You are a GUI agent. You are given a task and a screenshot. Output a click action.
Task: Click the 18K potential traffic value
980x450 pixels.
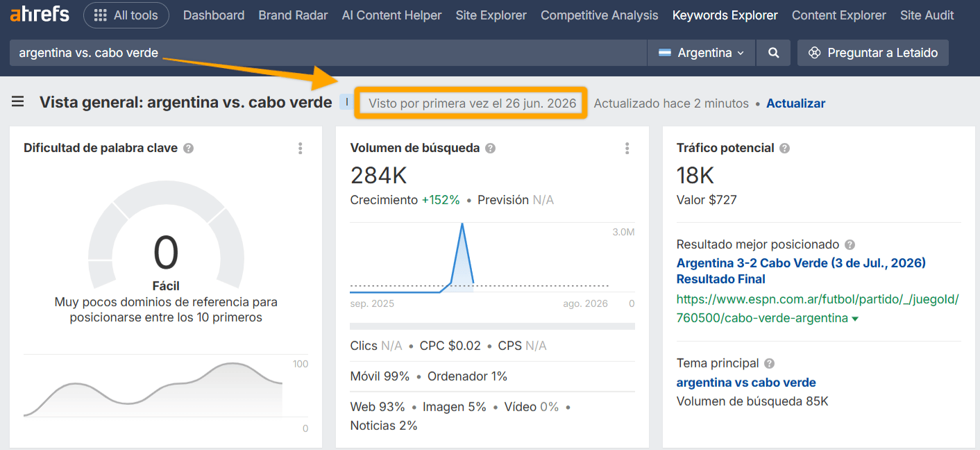pyautogui.click(x=695, y=175)
